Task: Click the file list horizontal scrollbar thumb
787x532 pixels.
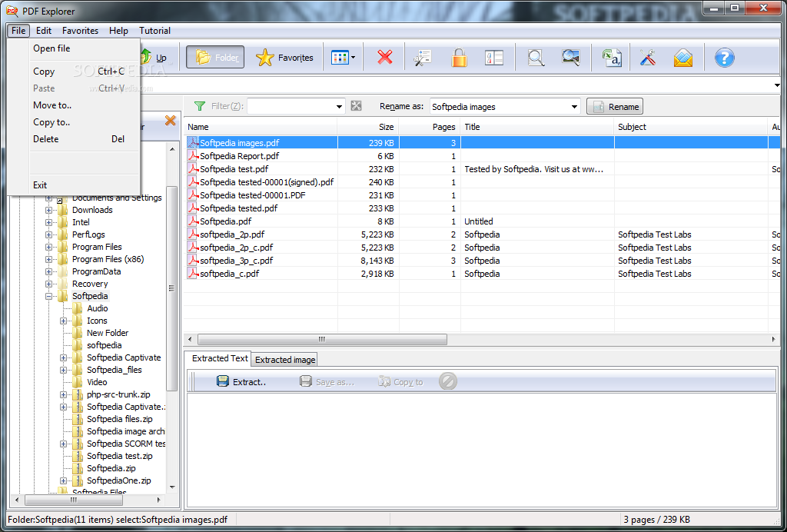Action: click(322, 340)
